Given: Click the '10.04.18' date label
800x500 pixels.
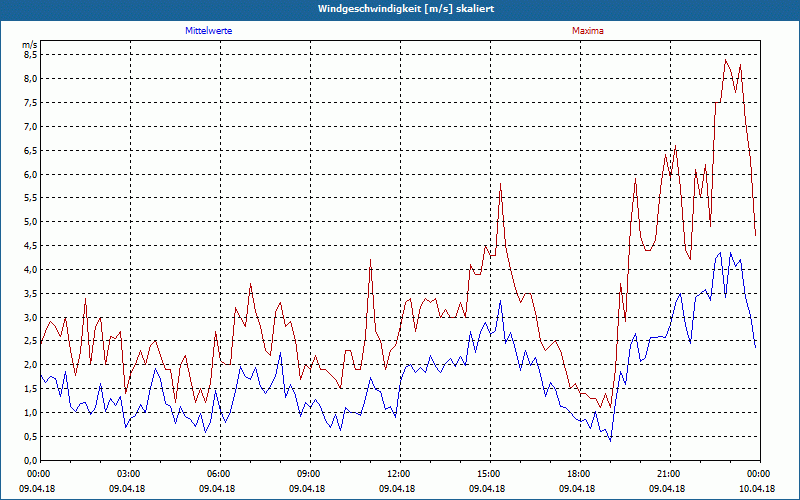Looking at the screenshot, I should pyautogui.click(x=757, y=488).
